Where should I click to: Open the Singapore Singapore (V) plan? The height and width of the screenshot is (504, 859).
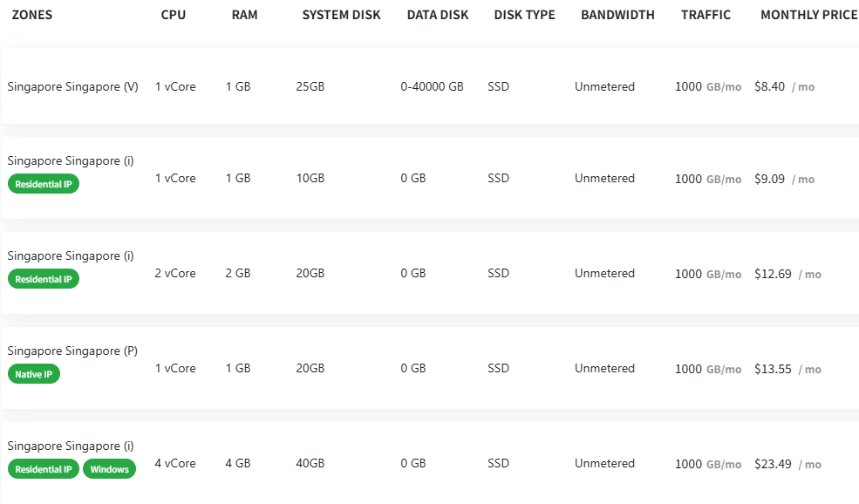tap(72, 86)
